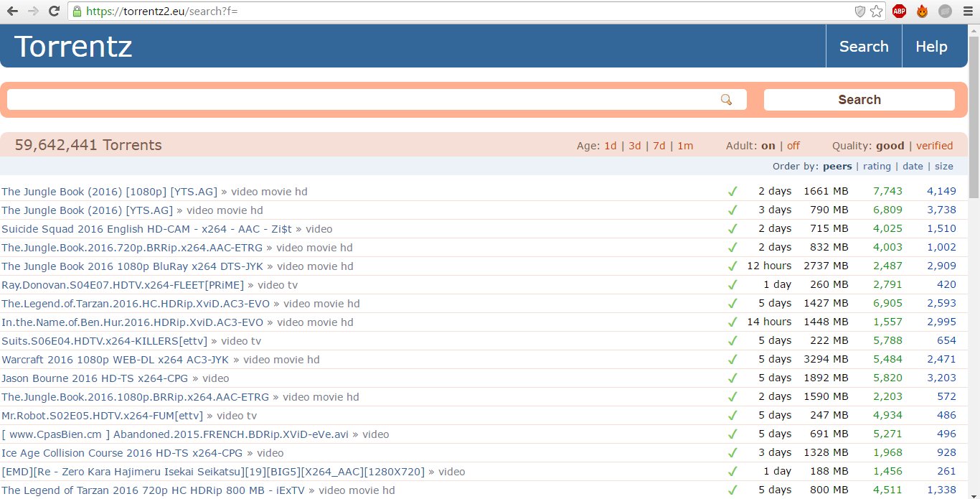This screenshot has width=980, height=499.
Task: Click the verified checkmark for In.the.Name.of.Ben.Hur row
Action: (732, 322)
